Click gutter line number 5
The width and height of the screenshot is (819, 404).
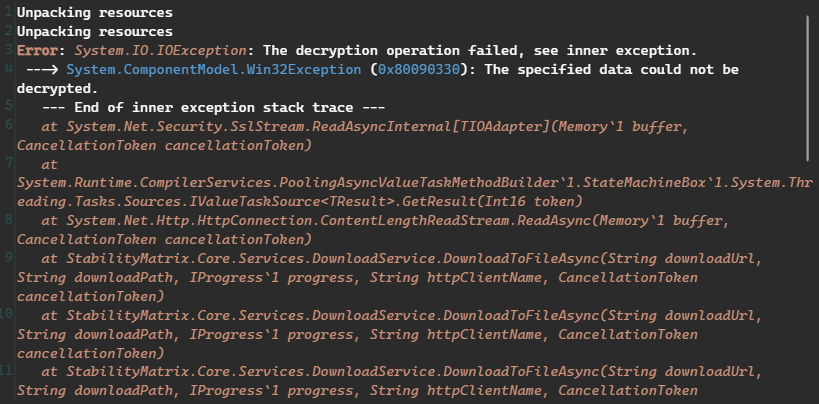click(8, 107)
